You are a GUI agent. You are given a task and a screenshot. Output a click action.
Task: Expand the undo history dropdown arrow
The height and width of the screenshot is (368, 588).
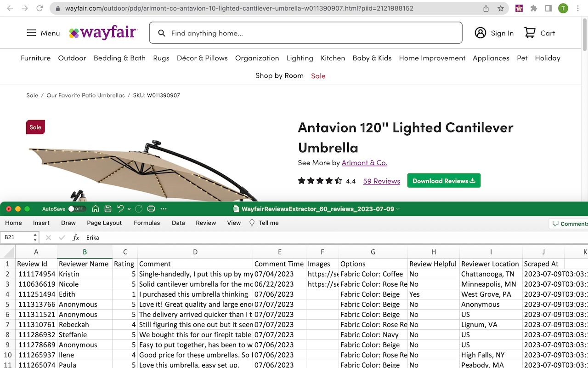tap(129, 209)
